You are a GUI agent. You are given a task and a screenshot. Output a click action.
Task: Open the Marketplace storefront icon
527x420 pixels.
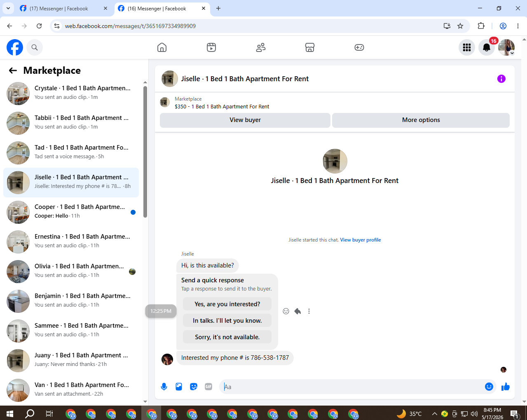tap(310, 47)
